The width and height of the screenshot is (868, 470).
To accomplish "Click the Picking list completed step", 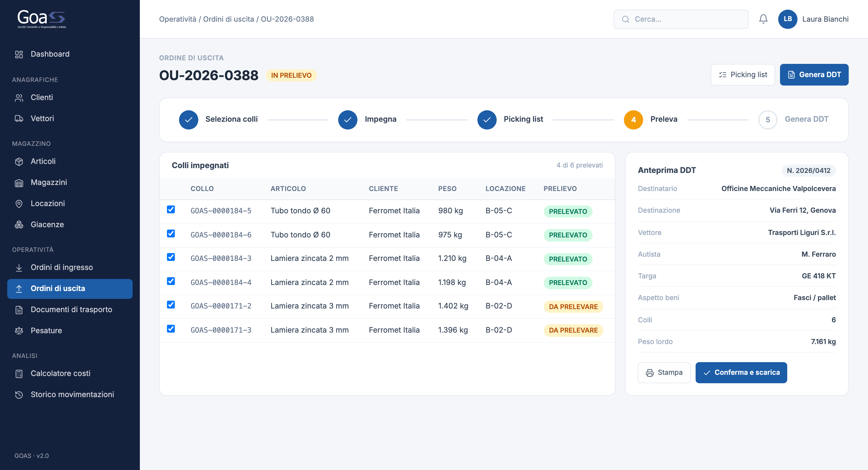I will (x=510, y=120).
